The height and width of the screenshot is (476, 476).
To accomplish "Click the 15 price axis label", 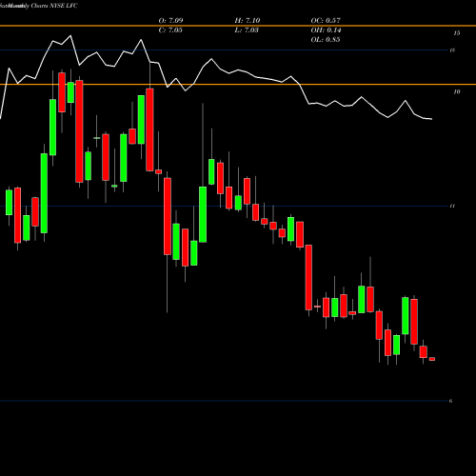I will pos(457,33).
